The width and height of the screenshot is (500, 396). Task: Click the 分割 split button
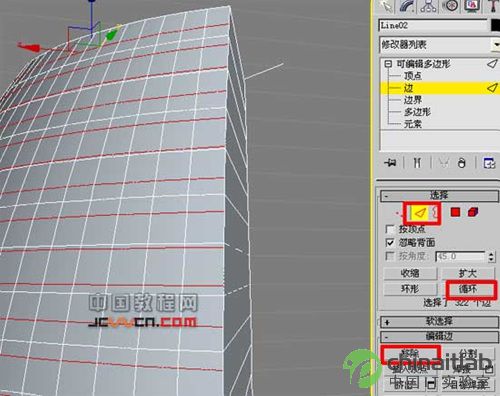(469, 354)
